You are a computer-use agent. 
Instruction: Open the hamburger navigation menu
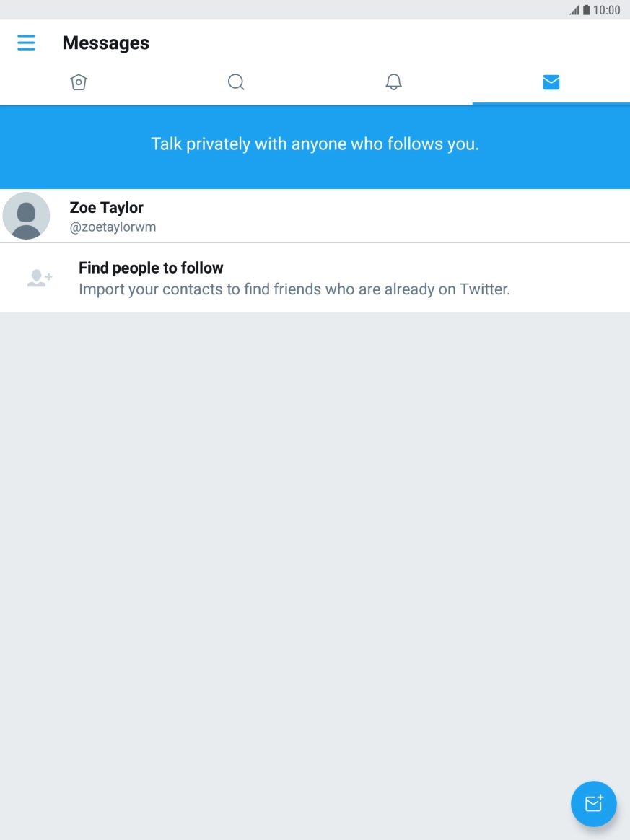pyautogui.click(x=26, y=43)
